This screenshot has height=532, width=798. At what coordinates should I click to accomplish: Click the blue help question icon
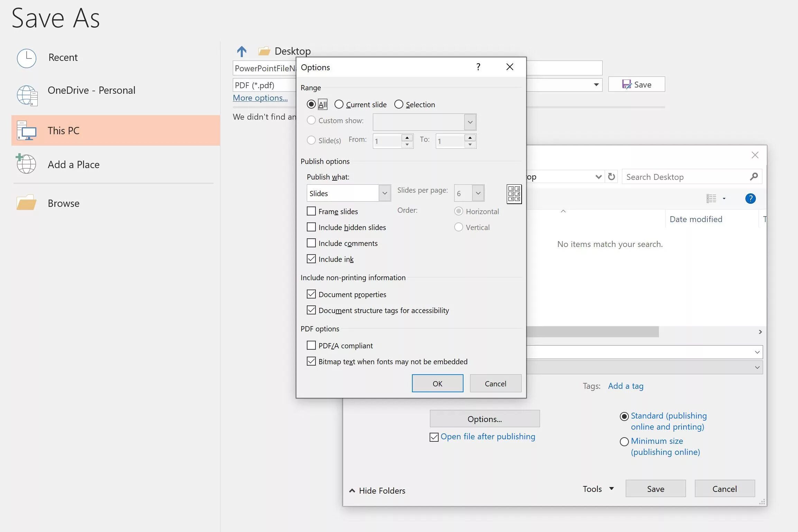pos(750,199)
